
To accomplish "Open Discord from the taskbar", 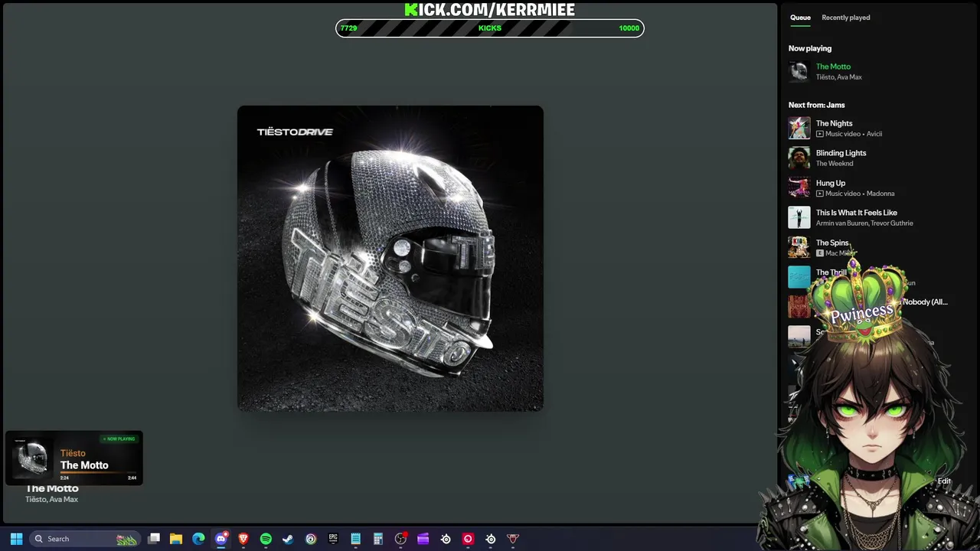I will pyautogui.click(x=221, y=539).
